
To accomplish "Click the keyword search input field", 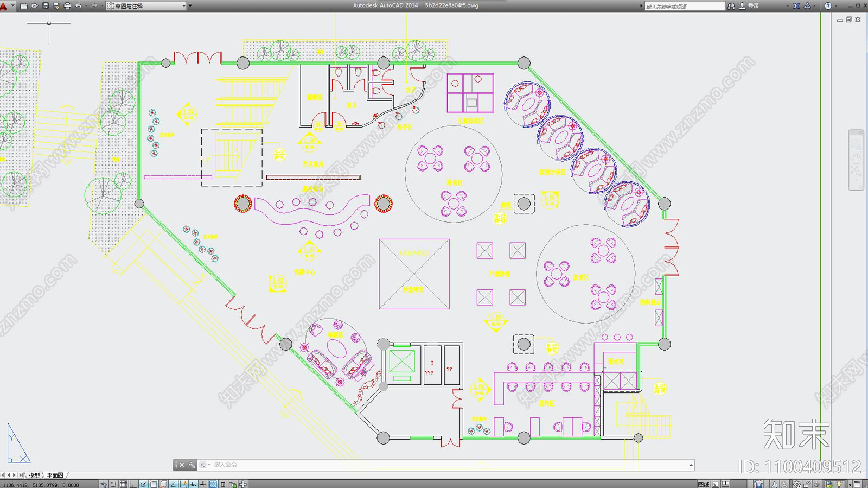I will pos(685,6).
